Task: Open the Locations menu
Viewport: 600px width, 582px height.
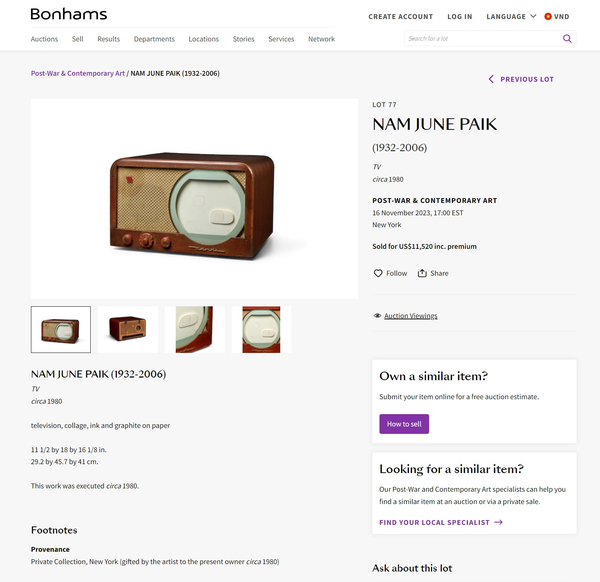Action: click(203, 39)
